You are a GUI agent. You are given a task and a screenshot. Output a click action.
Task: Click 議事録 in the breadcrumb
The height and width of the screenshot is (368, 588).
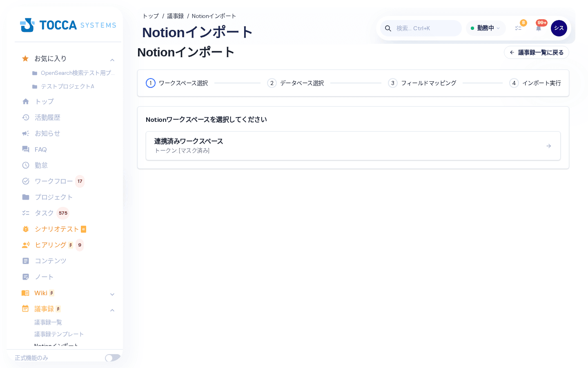[x=176, y=16]
